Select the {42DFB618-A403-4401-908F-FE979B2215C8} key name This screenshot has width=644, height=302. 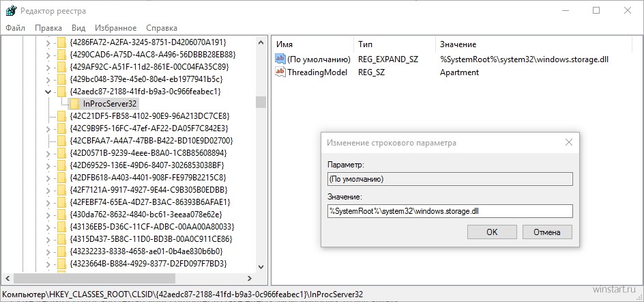click(x=148, y=178)
